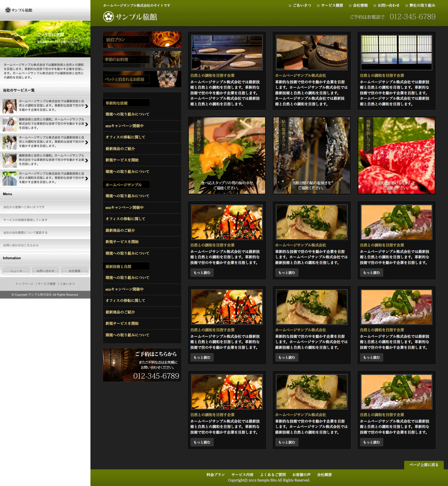Viewport: 448px width, 486px height.
Task: Click the ご予約はこちらから reservation banner
Action: click(142, 365)
